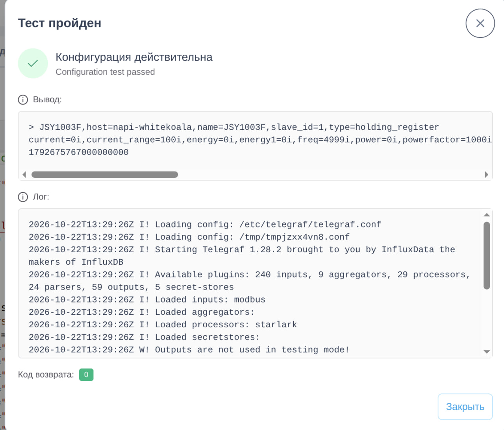The height and width of the screenshot is (430, 504).
Task: Close the test result dialog with the X icon
Action: [480, 23]
